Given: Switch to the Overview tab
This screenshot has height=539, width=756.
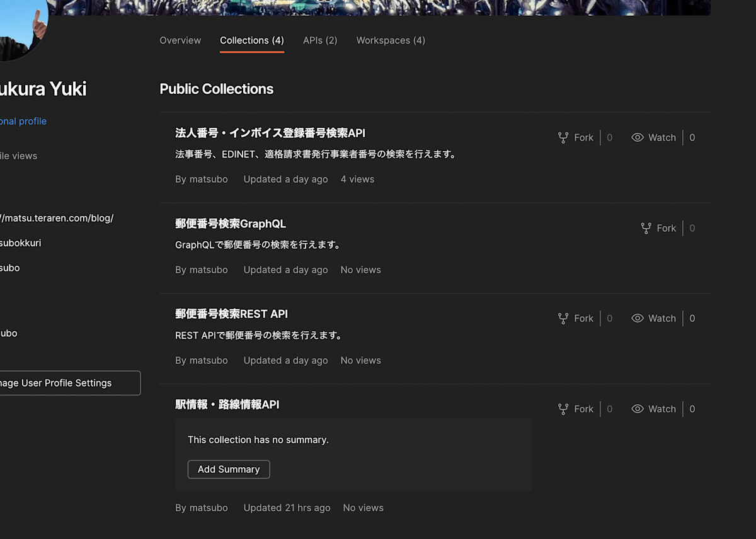Looking at the screenshot, I should click(180, 40).
